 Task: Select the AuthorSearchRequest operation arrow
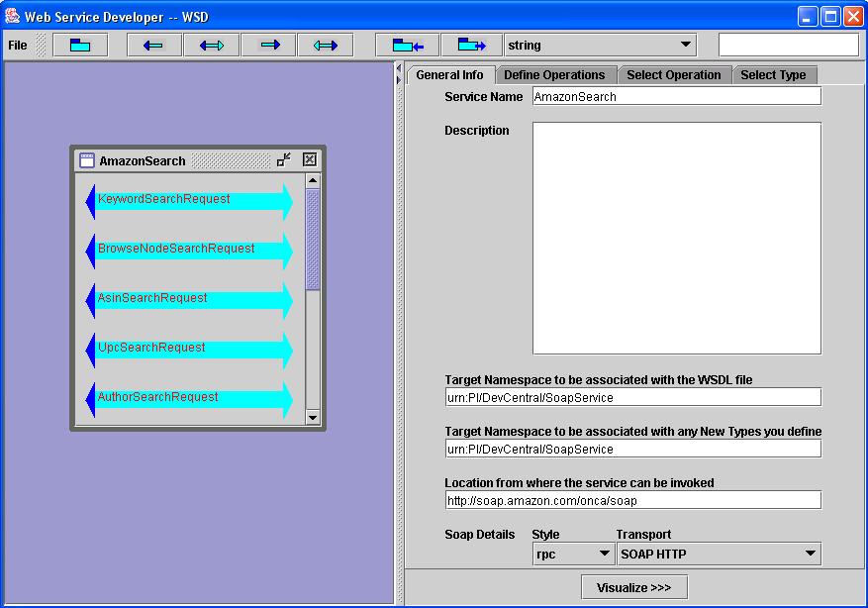pyautogui.click(x=189, y=399)
